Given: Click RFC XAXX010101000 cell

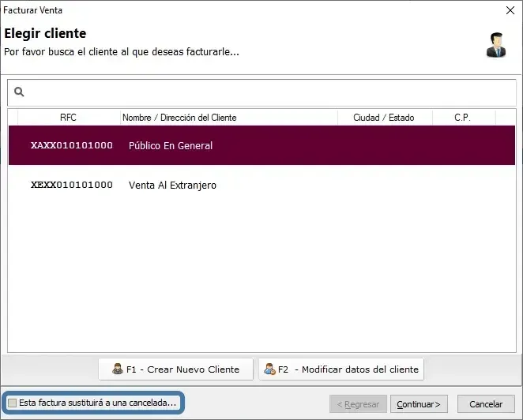Looking at the screenshot, I should (72, 145).
